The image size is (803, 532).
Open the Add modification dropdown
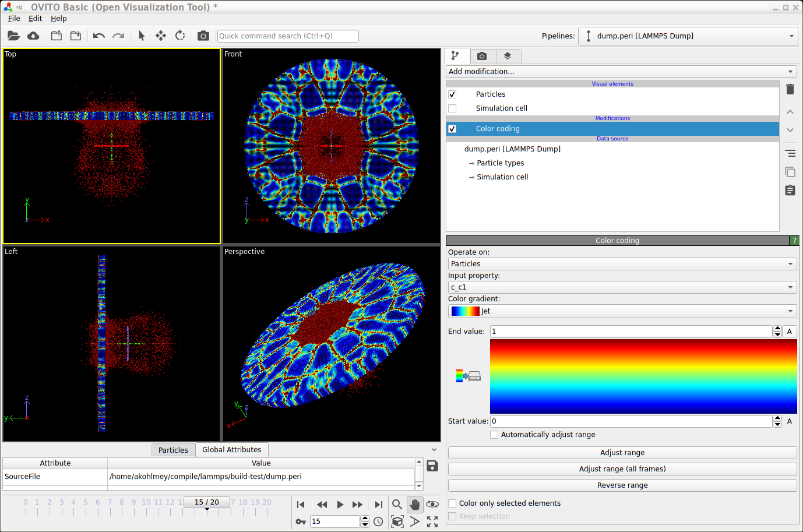621,72
